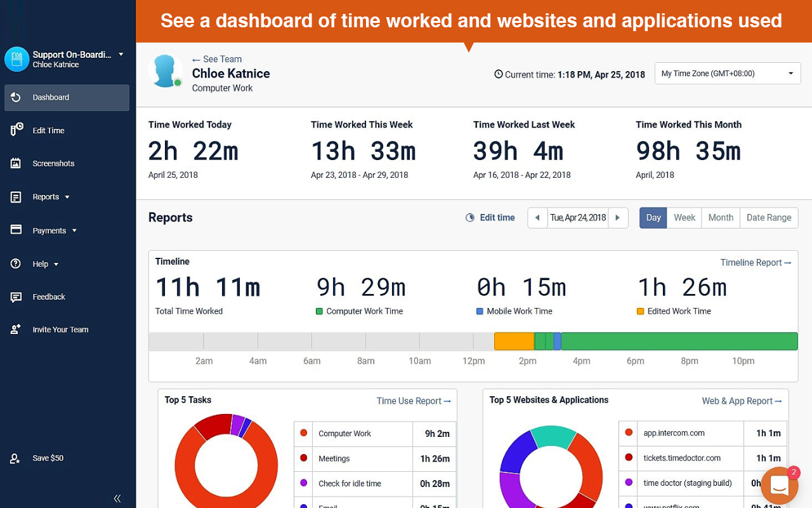812x508 pixels.
Task: Switch to the Week tab
Action: 684,217
